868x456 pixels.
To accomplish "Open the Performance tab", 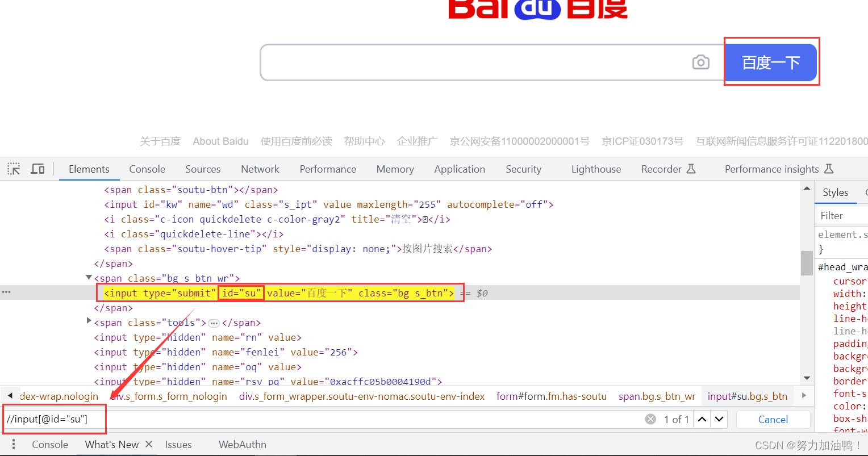I will point(328,169).
